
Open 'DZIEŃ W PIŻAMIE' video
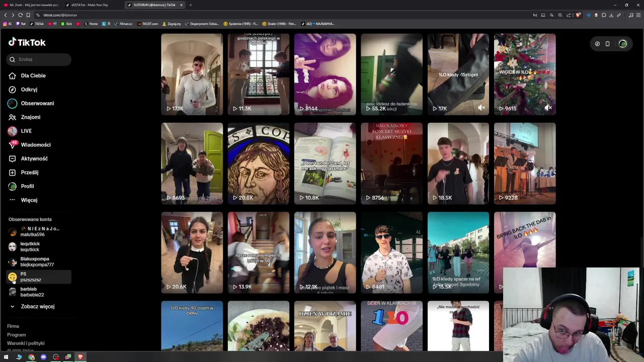click(325, 326)
